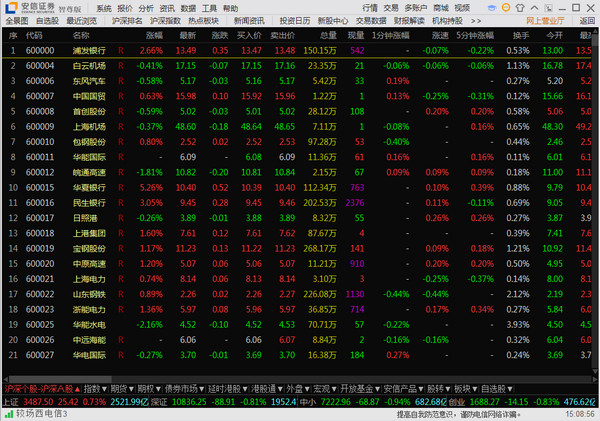Expand the 宏观 dropdown tab
Image resolution: width=600 pixels, height=421 pixels.
coord(325,389)
